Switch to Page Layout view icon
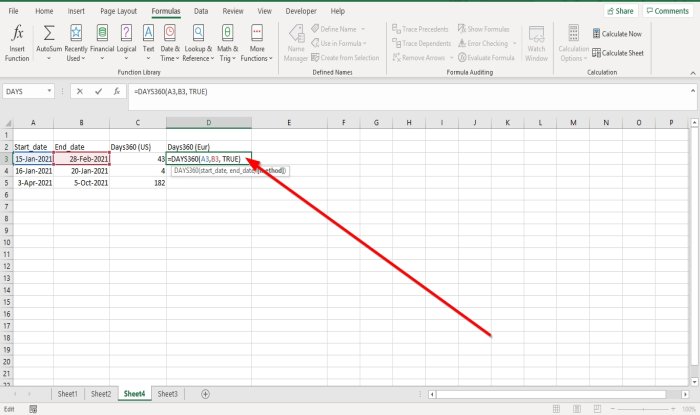The height and width of the screenshot is (415, 700). pyautogui.click(x=577, y=409)
